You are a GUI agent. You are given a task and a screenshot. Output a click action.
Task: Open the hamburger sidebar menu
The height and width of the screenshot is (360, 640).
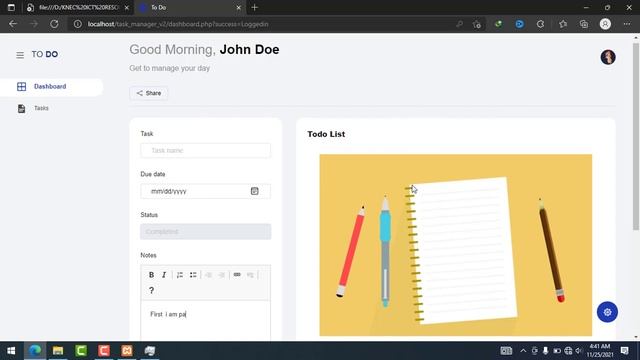click(x=20, y=55)
